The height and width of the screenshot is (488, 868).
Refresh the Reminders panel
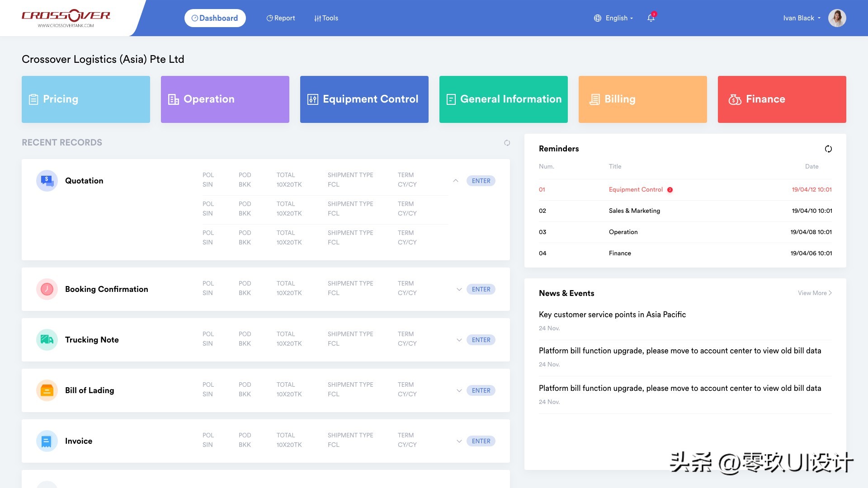point(828,149)
